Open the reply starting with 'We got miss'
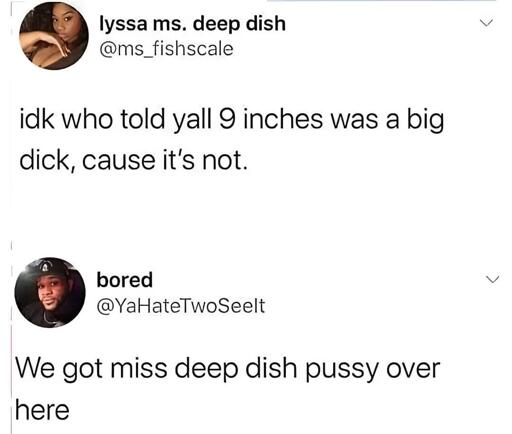512x434 pixels. coord(227,389)
